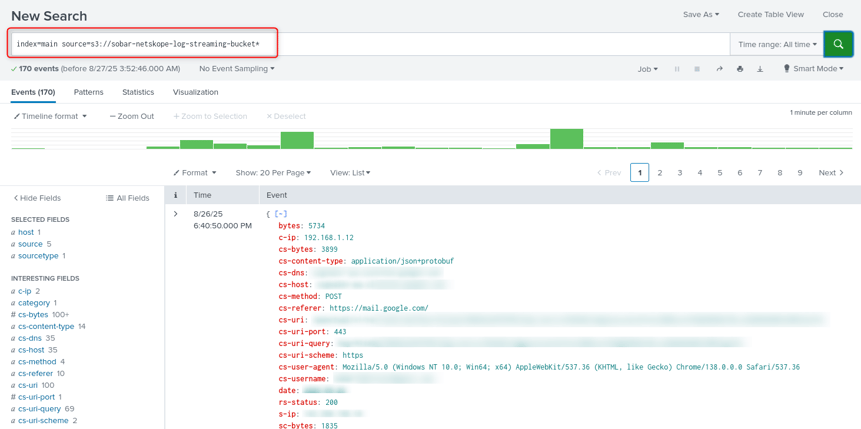Switch to the Events (170) tab
861x429 pixels.
pos(33,92)
